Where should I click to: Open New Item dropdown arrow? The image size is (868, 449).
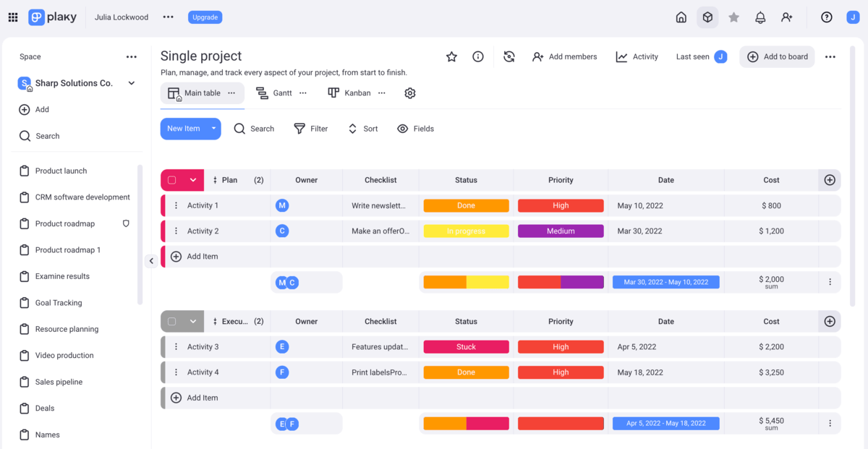point(214,129)
